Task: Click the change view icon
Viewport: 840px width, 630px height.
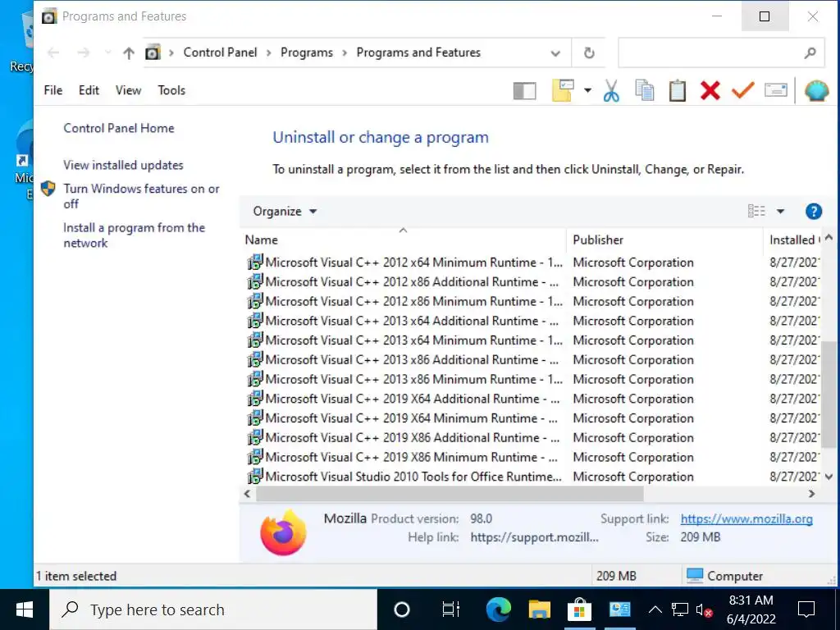Action: (x=756, y=211)
